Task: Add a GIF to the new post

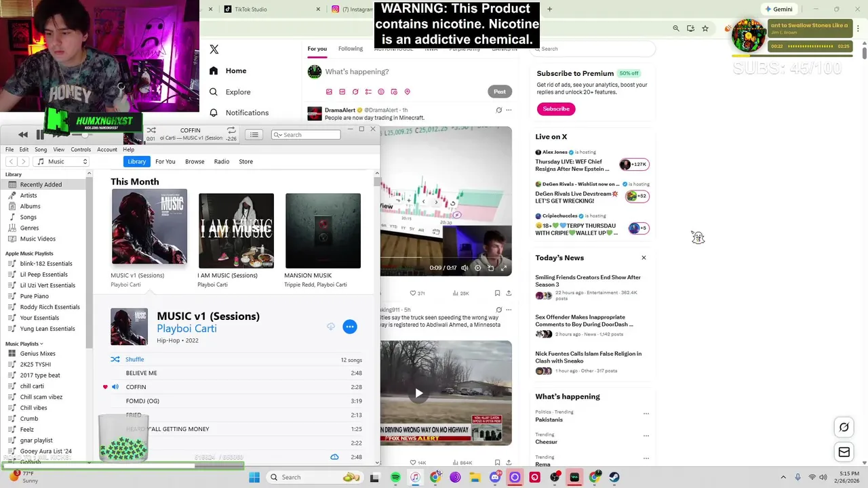Action: (342, 91)
